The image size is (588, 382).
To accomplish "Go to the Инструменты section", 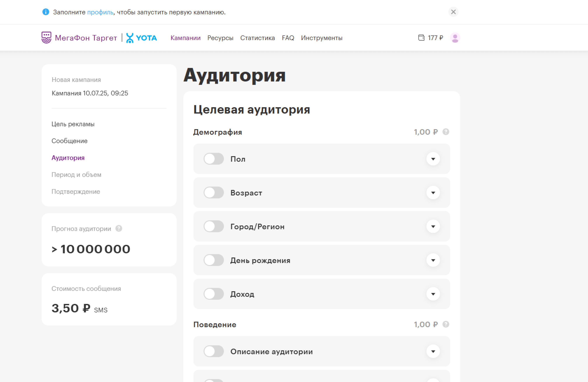I will pos(321,38).
